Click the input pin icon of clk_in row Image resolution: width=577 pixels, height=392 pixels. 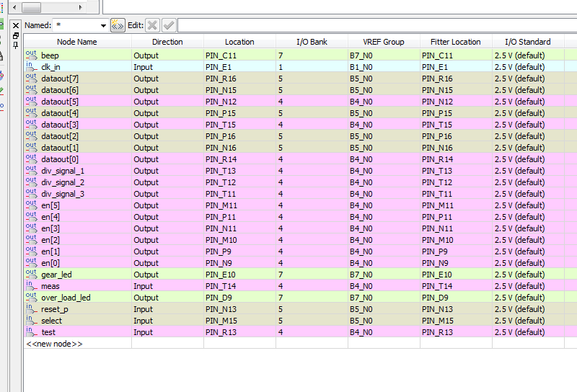(x=31, y=66)
